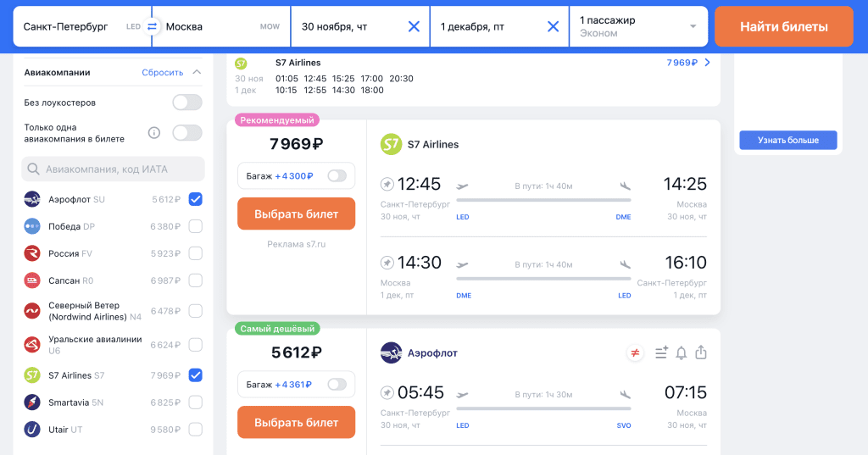Clear the 30 ноября departure date
The image size is (868, 455).
414,26
